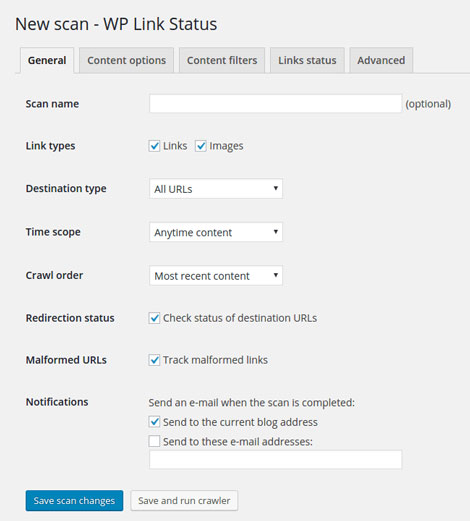470x521 pixels.
Task: Click the Destination type label
Action: pos(66,189)
